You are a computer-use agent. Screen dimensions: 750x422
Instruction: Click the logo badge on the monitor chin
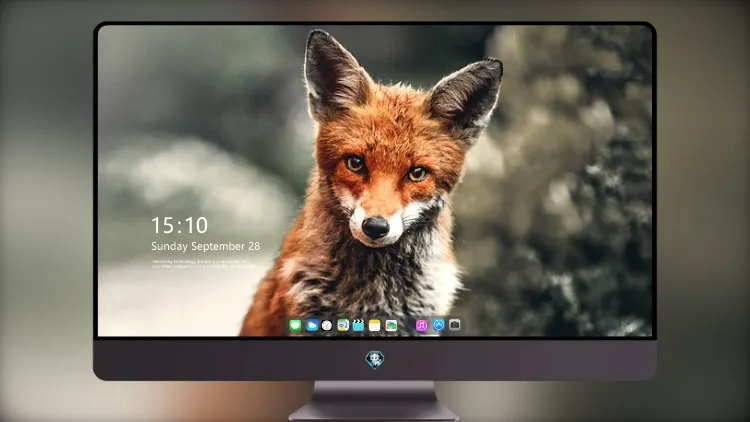coord(375,360)
